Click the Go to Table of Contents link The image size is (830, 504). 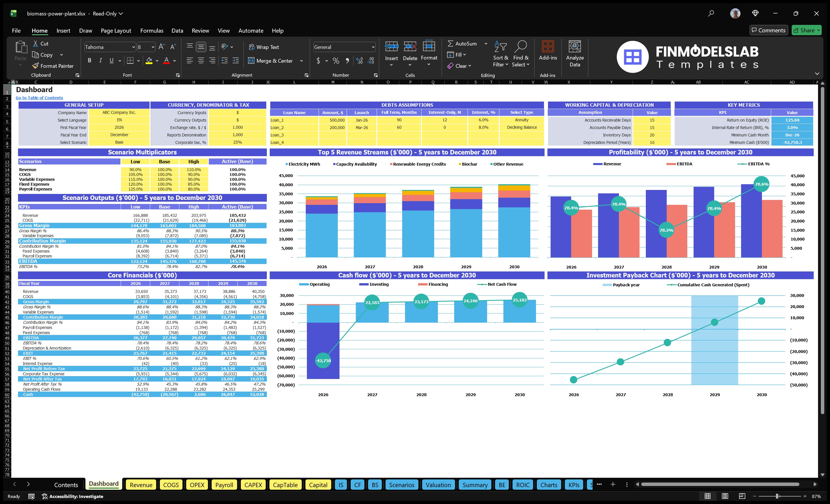tap(39, 98)
